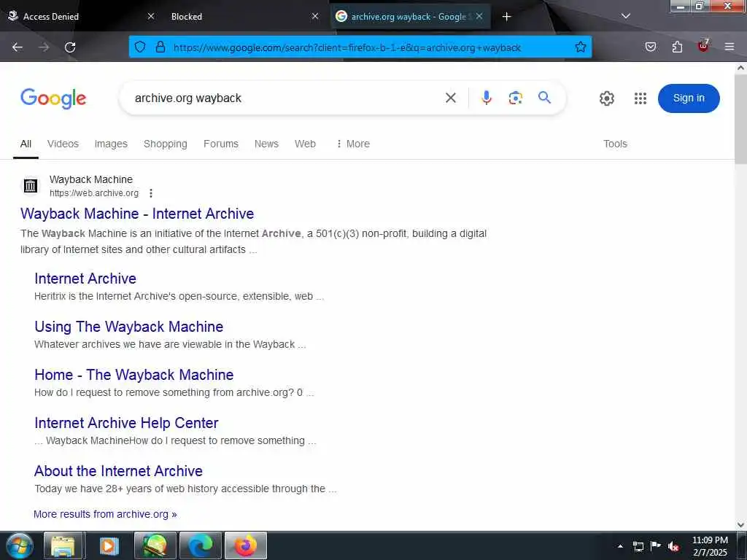The width and height of the screenshot is (747, 560).
Task: Open the Google apps grid
Action: [x=640, y=98]
